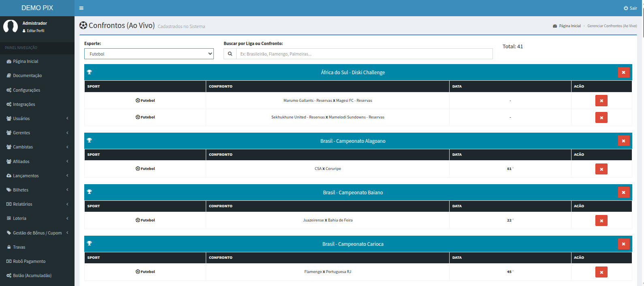Click the search magnifier icon

pyautogui.click(x=230, y=54)
